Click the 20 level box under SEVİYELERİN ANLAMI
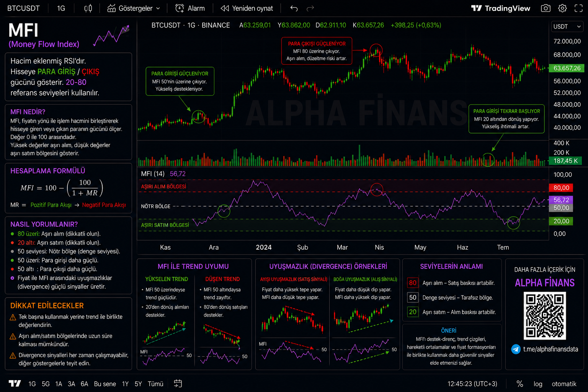The image size is (588, 392). click(413, 312)
